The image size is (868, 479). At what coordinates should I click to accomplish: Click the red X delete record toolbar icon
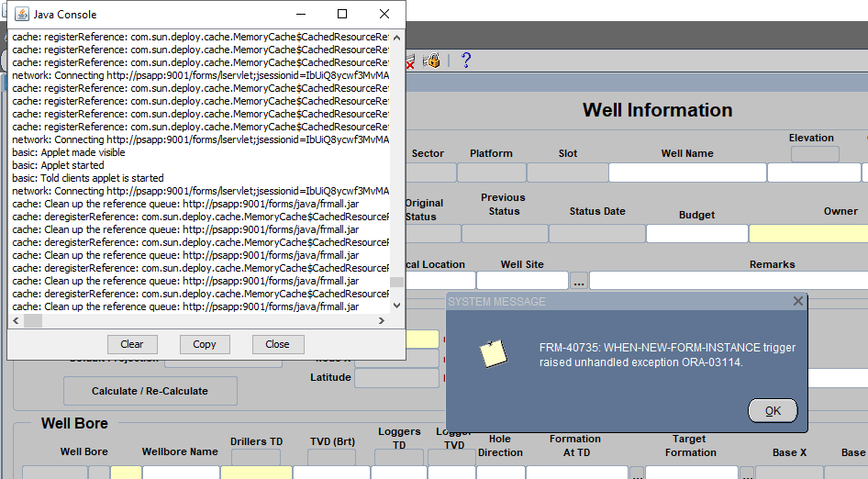410,62
